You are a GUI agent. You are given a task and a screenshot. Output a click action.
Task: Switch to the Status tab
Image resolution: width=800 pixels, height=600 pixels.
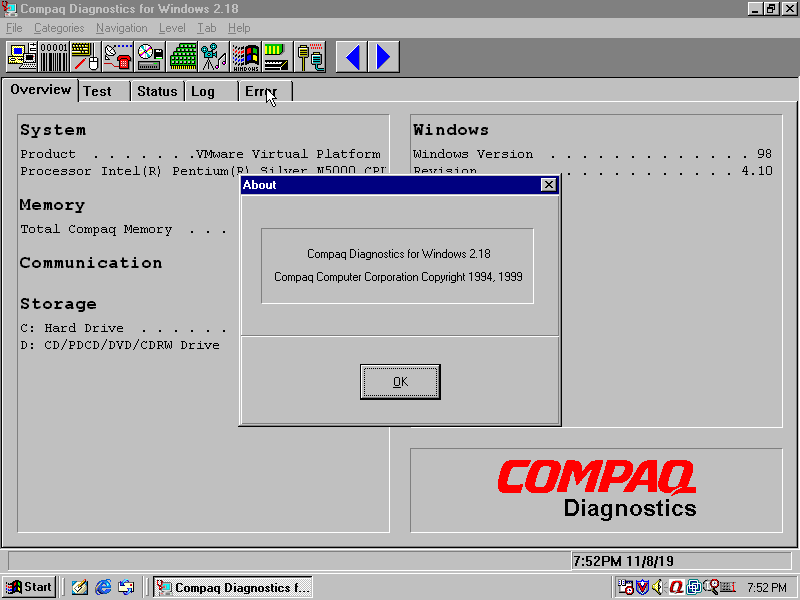(x=157, y=91)
